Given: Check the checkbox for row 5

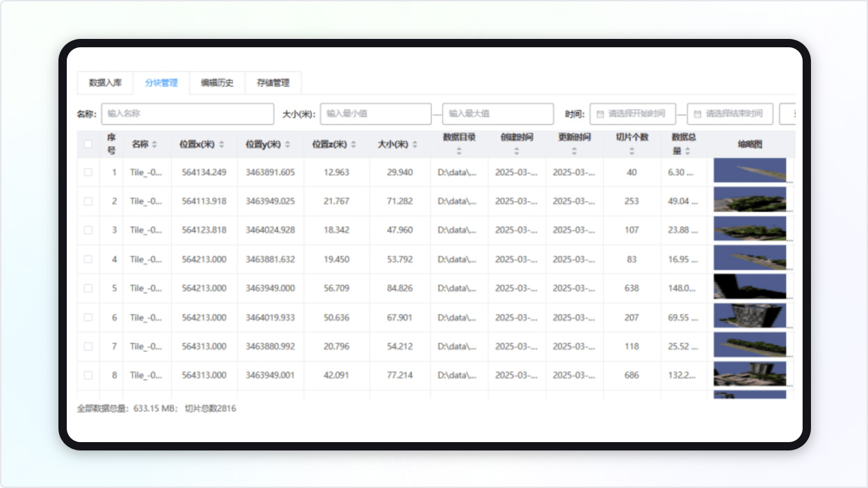Looking at the screenshot, I should [88, 288].
